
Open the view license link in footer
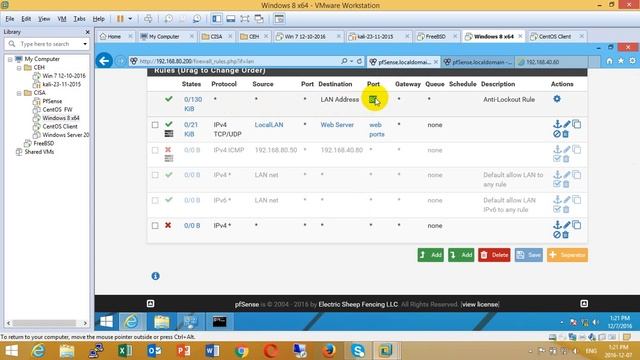point(480,304)
